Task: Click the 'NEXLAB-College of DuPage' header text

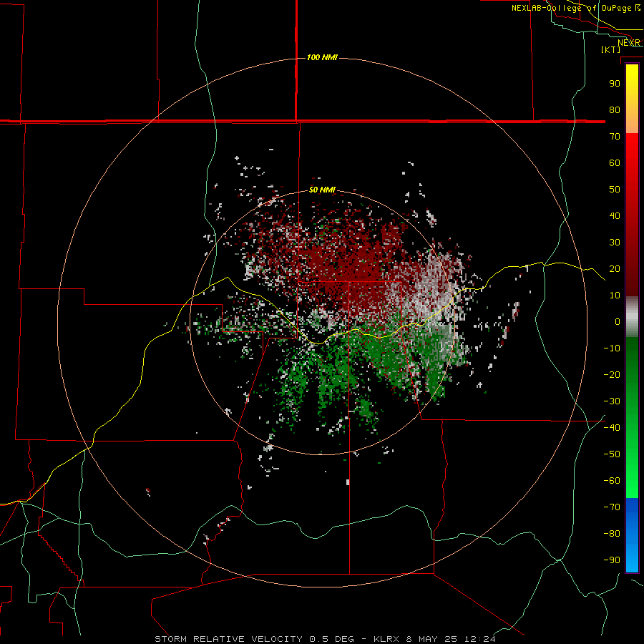Action: click(x=571, y=8)
